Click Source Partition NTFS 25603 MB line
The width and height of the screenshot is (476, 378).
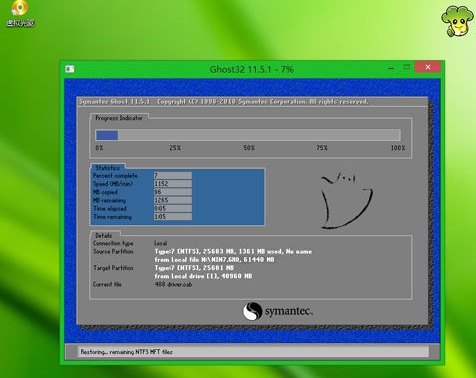point(233,252)
